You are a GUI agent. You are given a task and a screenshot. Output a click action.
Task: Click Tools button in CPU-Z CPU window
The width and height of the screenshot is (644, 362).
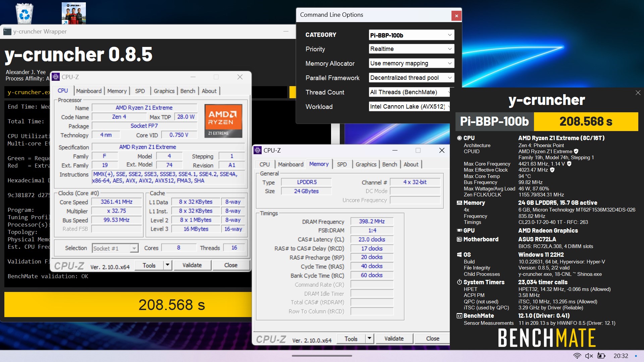tap(149, 265)
